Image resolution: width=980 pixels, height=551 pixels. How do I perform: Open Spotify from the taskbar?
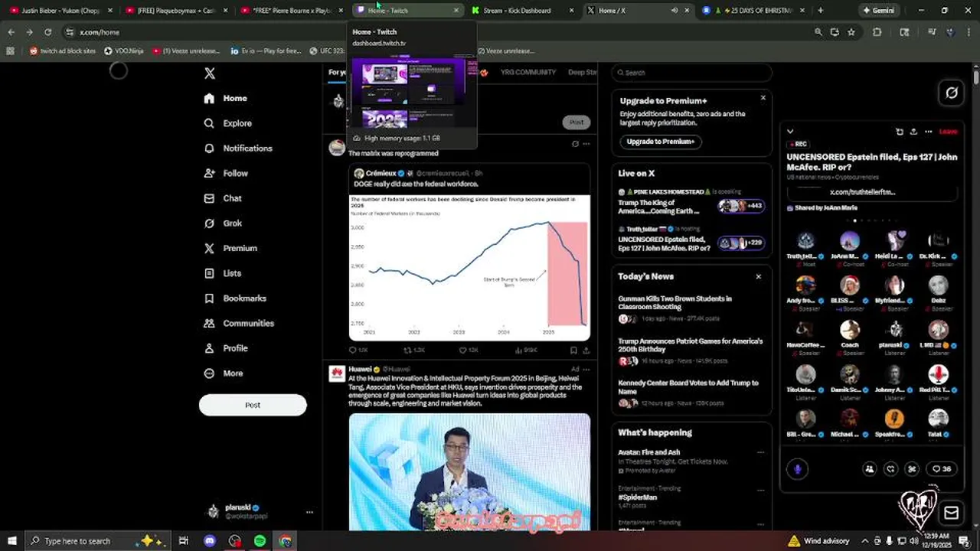(260, 541)
